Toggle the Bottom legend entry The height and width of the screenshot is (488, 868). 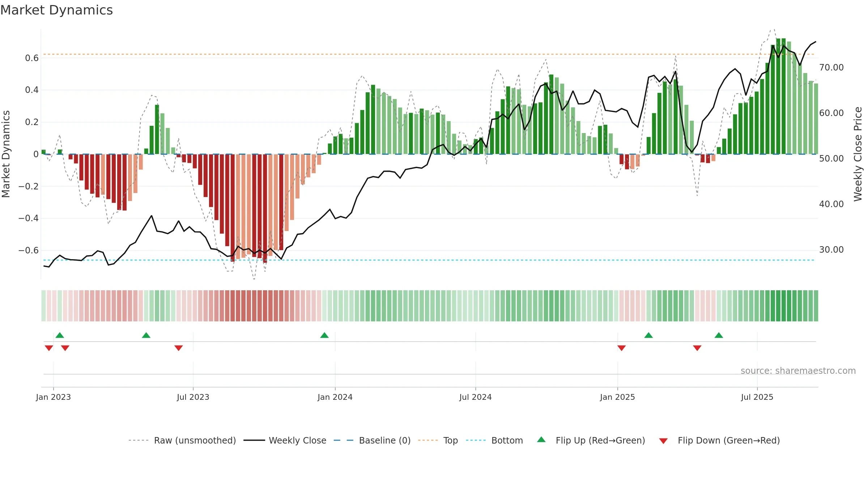494,440
